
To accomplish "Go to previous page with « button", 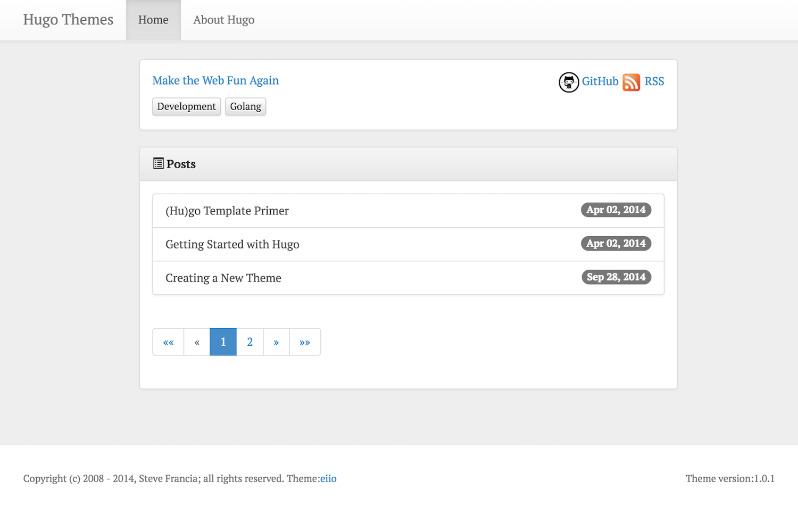I will coord(197,342).
